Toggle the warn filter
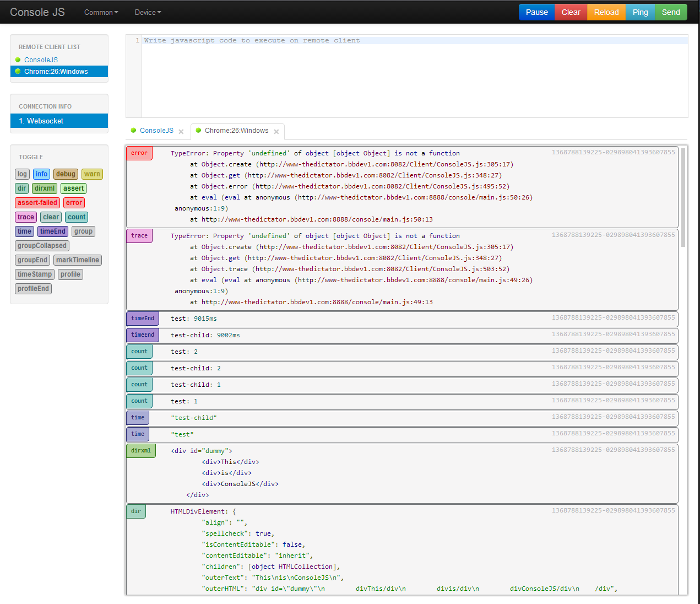This screenshot has height=604, width=700. [92, 174]
